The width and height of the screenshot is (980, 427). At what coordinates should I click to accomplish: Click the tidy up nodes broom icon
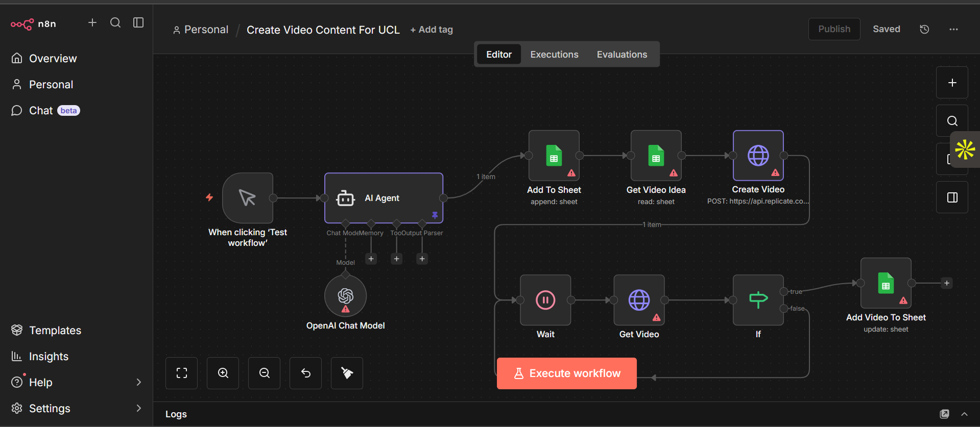click(347, 373)
